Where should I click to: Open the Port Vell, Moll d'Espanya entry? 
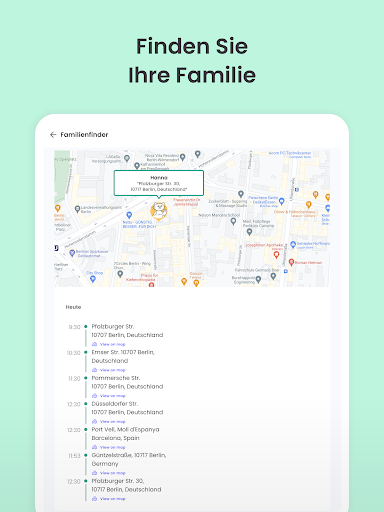click(x=125, y=434)
